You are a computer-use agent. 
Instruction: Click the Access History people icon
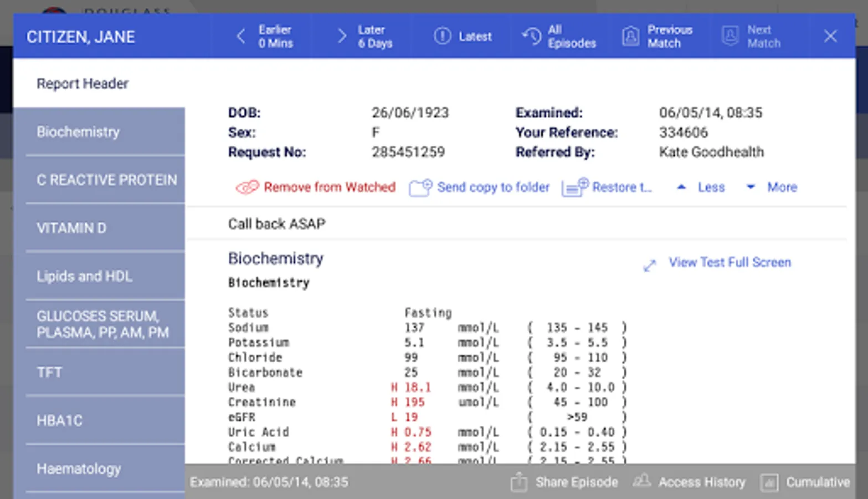pyautogui.click(x=641, y=480)
